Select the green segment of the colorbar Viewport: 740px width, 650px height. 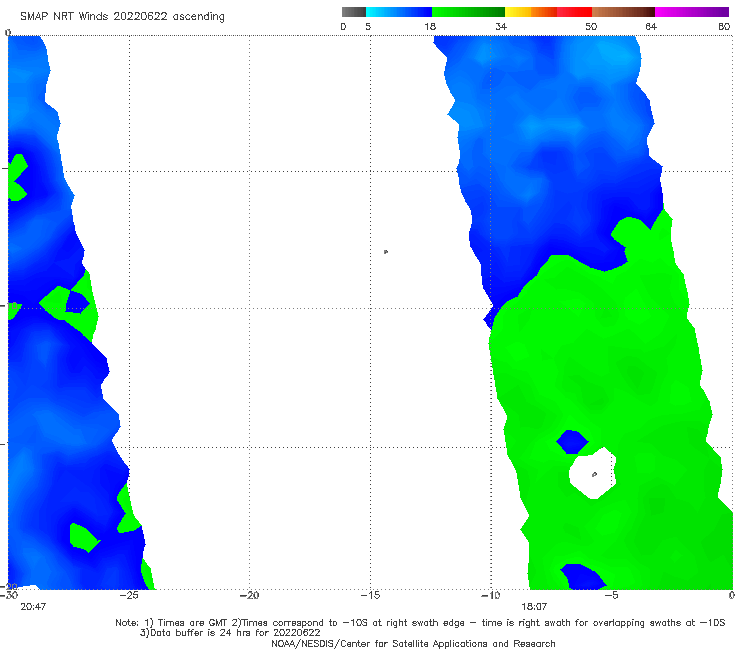pos(468,12)
